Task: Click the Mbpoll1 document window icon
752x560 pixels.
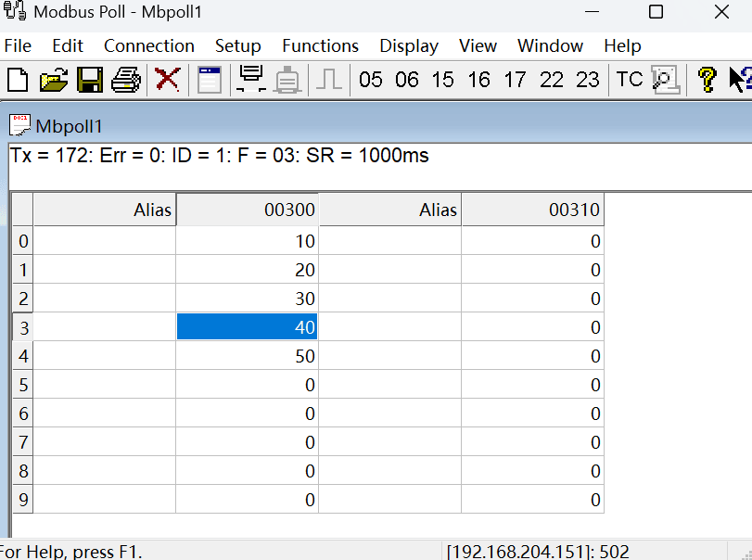Action: click(x=19, y=125)
